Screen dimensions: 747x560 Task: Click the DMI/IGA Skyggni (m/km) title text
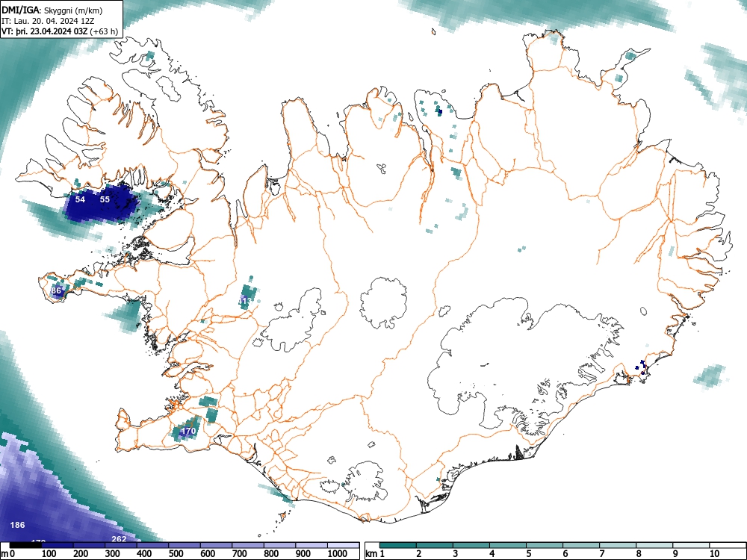(52, 9)
